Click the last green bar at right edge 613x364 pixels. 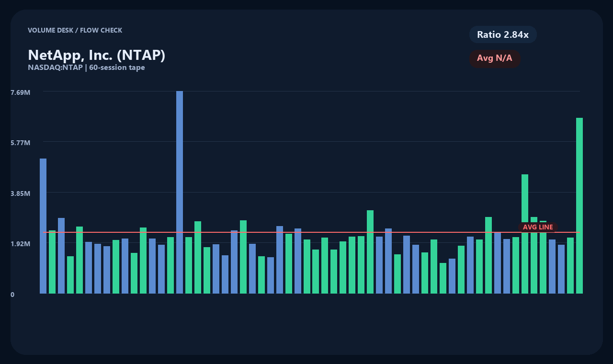tap(579, 205)
